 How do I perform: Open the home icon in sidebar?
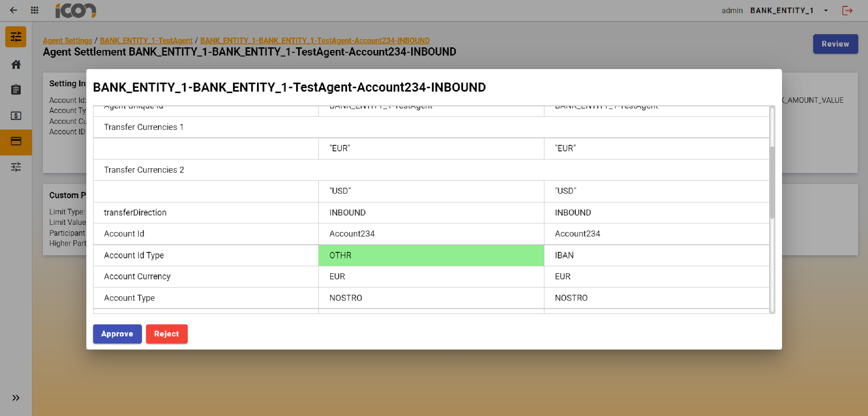(x=16, y=65)
